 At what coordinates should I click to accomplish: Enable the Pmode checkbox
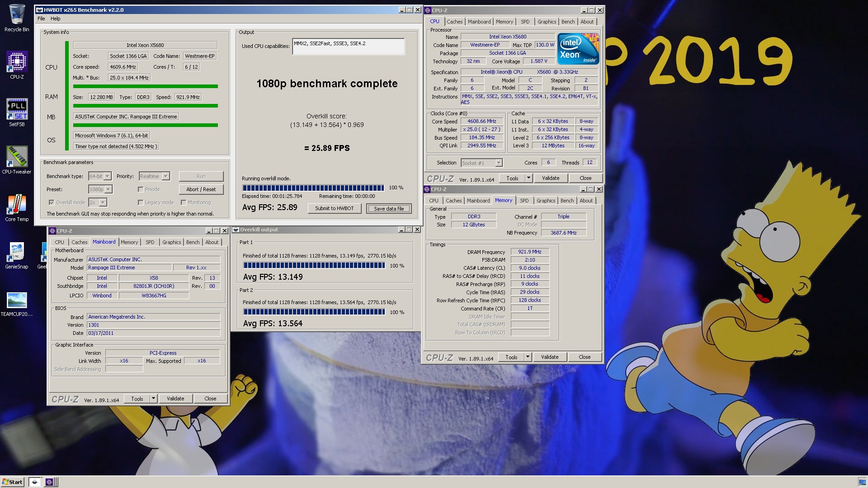tap(141, 189)
